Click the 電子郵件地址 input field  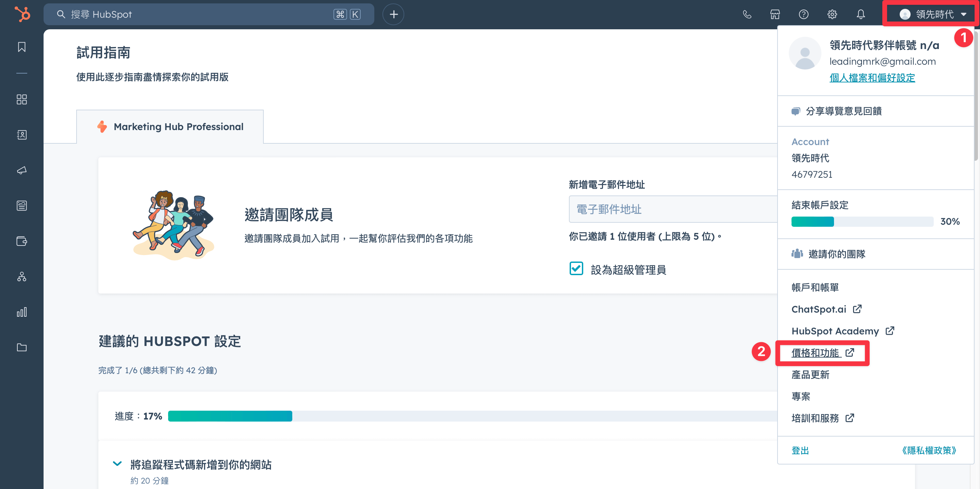(673, 209)
